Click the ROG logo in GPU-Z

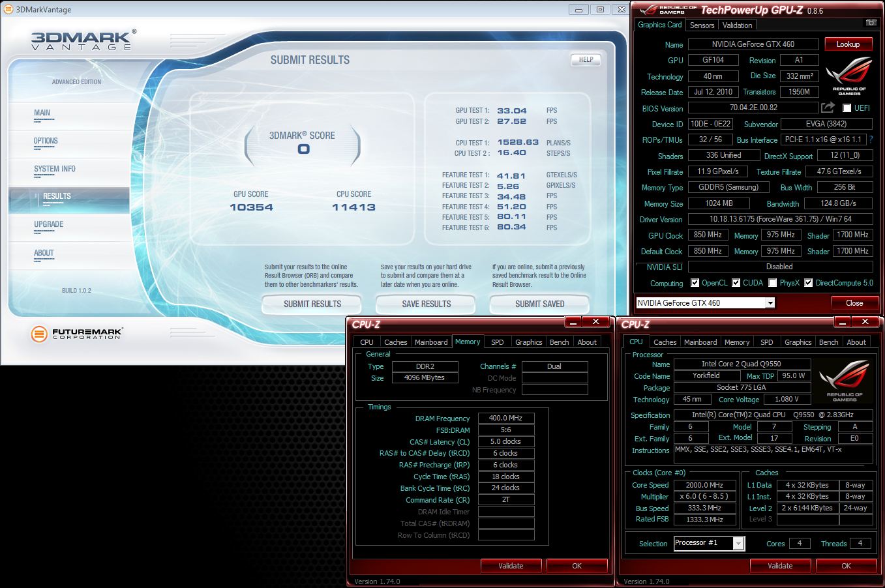848,76
